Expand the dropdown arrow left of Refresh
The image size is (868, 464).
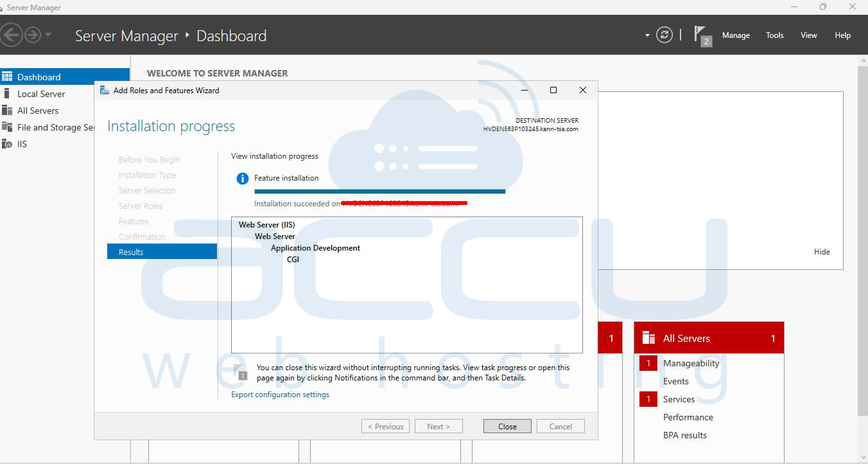coord(647,35)
